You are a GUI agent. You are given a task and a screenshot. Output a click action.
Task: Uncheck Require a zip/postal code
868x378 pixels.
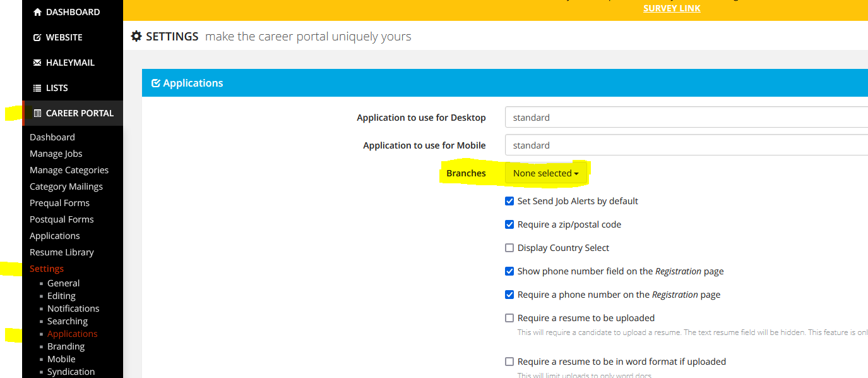tap(509, 224)
